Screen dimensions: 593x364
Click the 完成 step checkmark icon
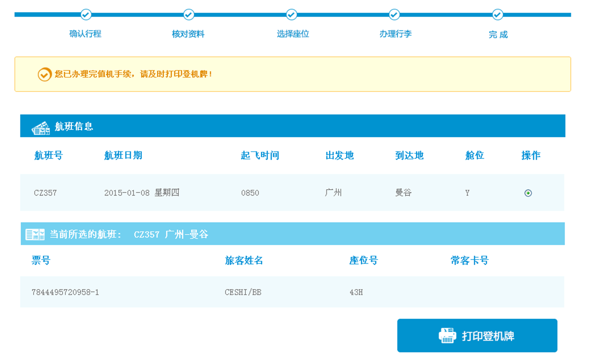click(x=497, y=15)
